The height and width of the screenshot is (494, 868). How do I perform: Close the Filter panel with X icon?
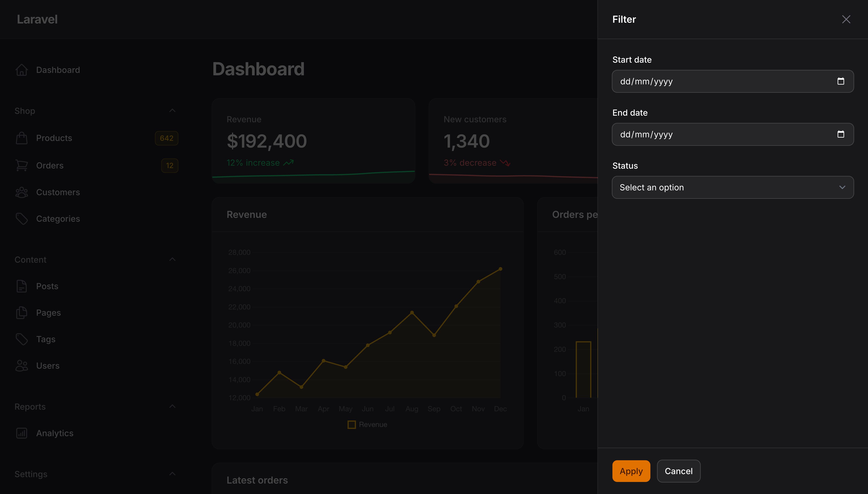coord(846,19)
